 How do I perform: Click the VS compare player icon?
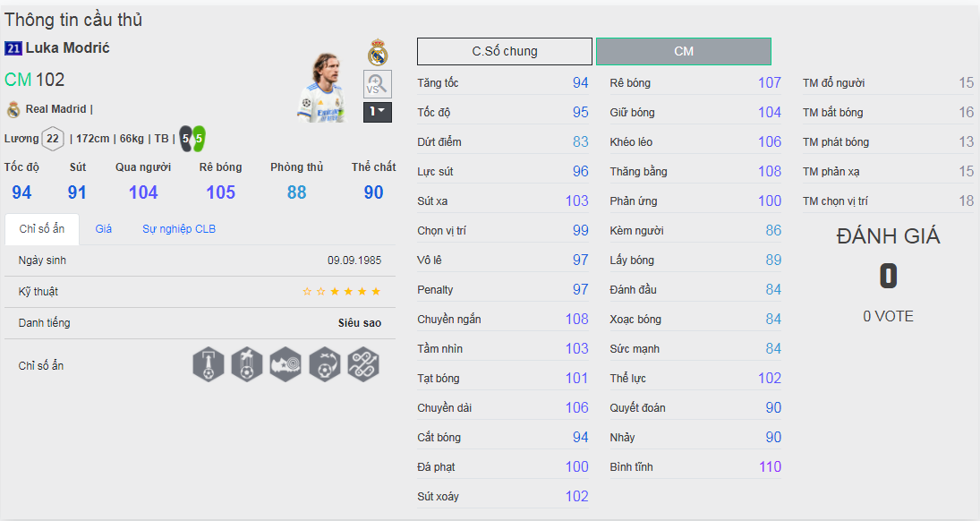(377, 84)
